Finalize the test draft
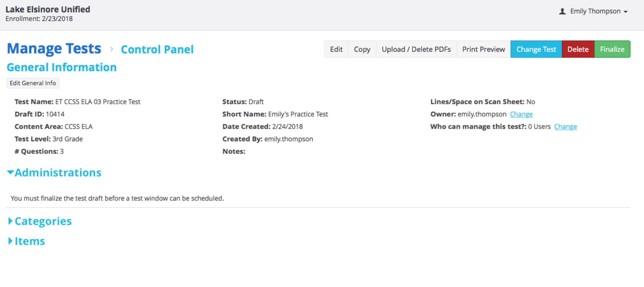The height and width of the screenshot is (287, 644). point(612,49)
